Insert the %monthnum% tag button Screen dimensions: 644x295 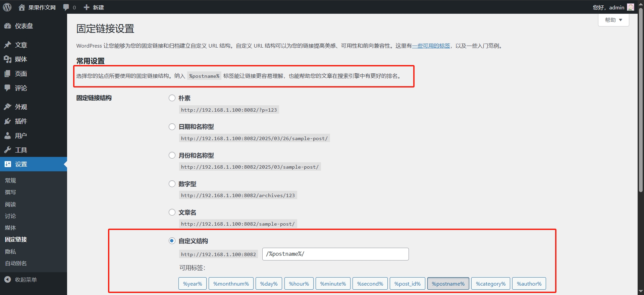pyautogui.click(x=231, y=284)
